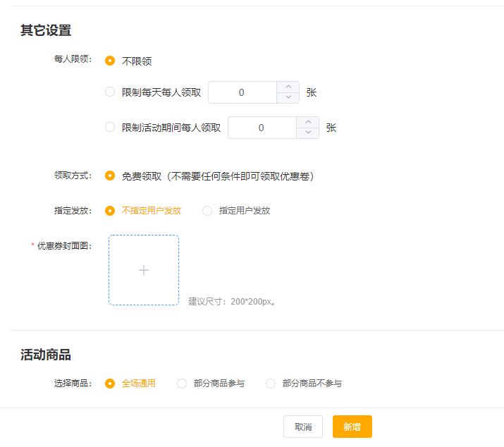Choose 全场通用 for product selection
504x447 pixels.
[110, 384]
